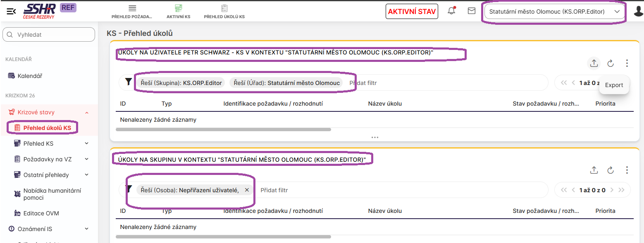Open the messages envelope icon

471,11
